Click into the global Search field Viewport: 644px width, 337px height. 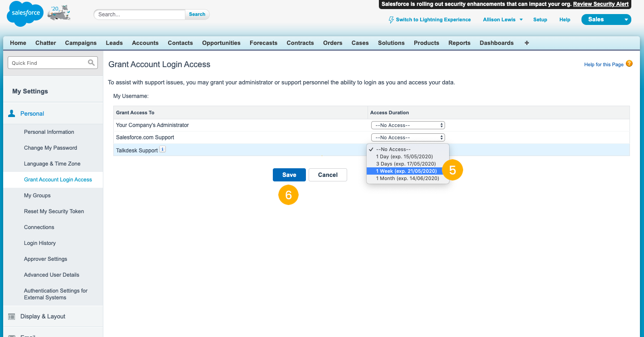pyautogui.click(x=140, y=15)
